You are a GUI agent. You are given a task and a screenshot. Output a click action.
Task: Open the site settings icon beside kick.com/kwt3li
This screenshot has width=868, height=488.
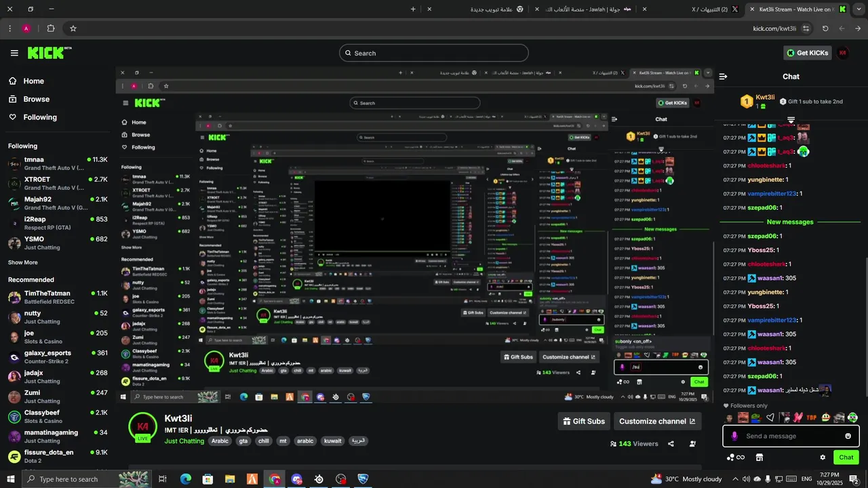806,28
